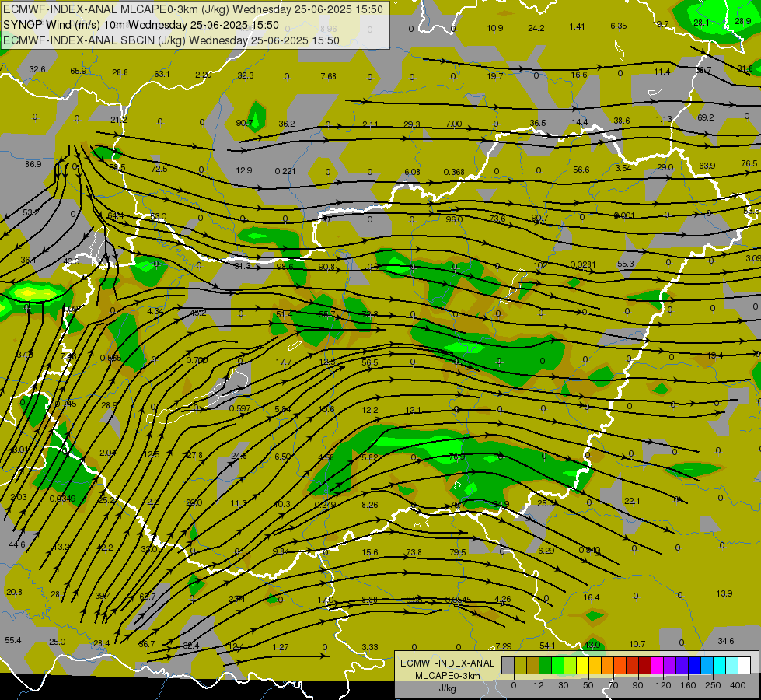Click the map value '55.3'

(x=626, y=264)
